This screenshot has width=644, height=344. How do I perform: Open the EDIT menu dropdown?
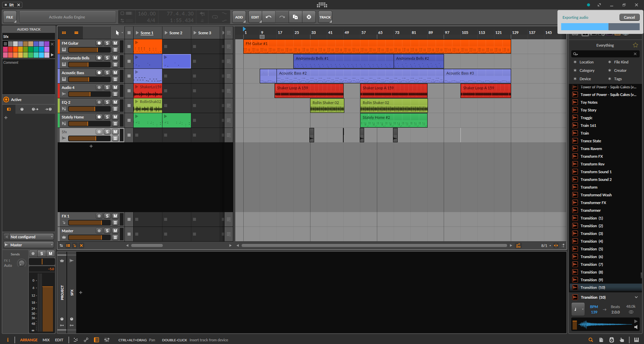[255, 17]
